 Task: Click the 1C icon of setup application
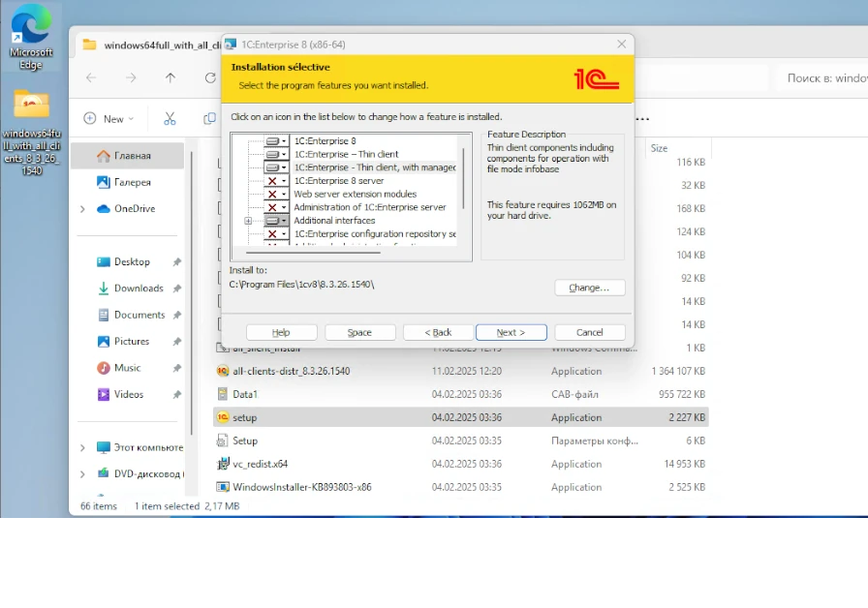click(x=223, y=417)
